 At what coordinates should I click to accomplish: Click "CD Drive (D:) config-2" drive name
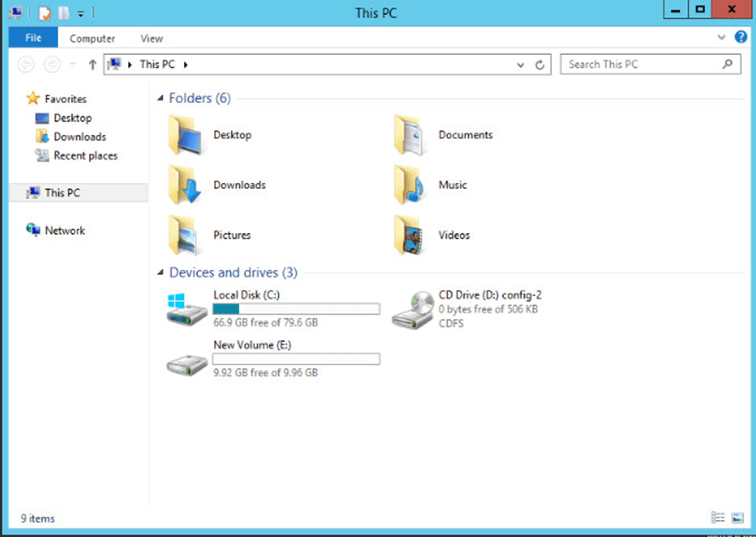click(490, 295)
